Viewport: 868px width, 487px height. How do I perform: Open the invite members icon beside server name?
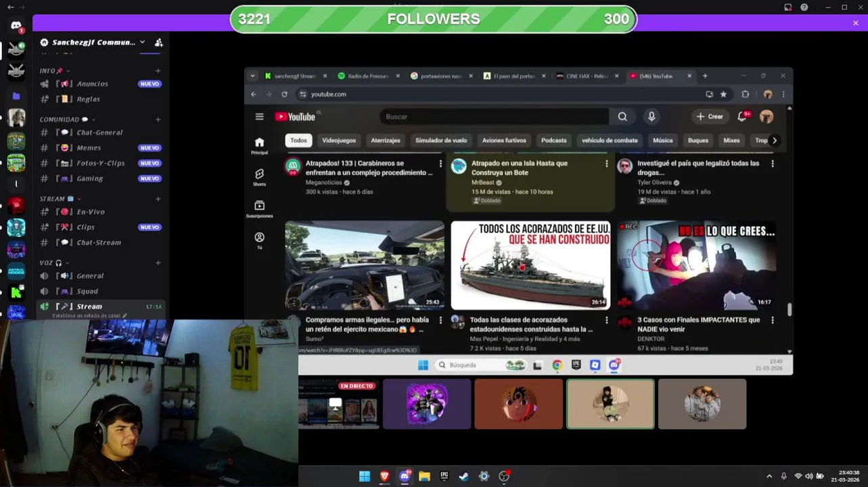(158, 42)
